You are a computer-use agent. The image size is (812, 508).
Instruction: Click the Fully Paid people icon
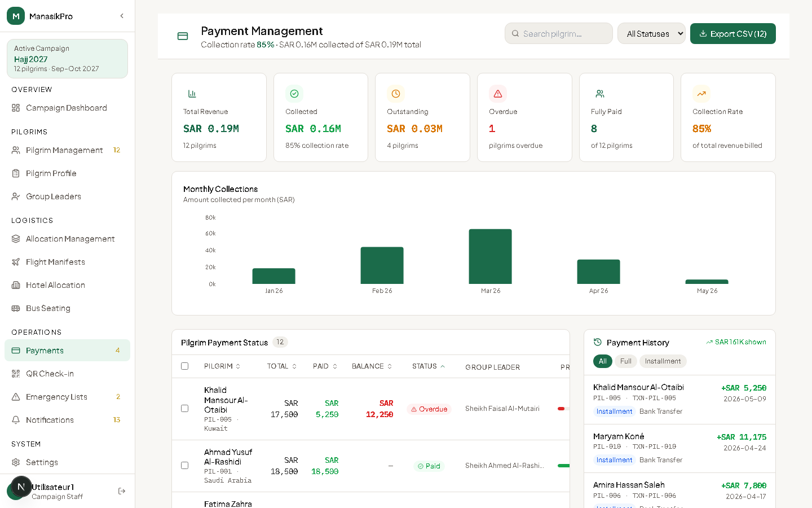coord(600,94)
